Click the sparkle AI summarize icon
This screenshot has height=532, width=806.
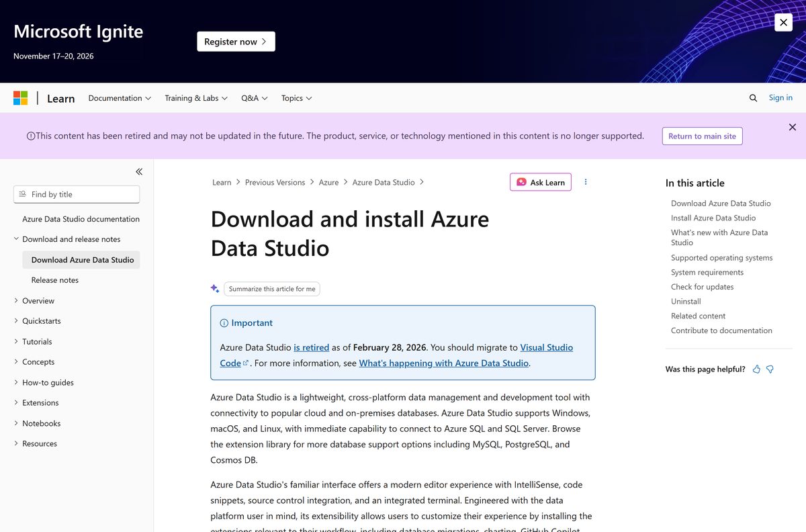coord(215,289)
